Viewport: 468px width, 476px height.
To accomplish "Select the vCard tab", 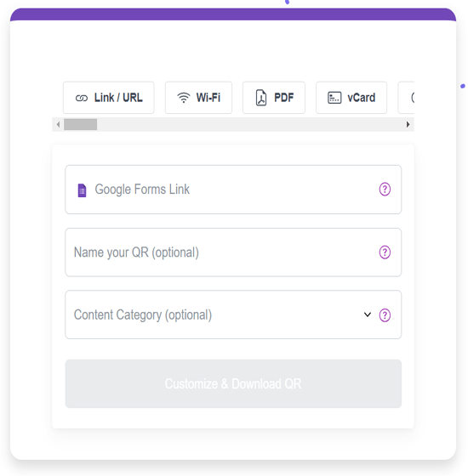I will 351,98.
